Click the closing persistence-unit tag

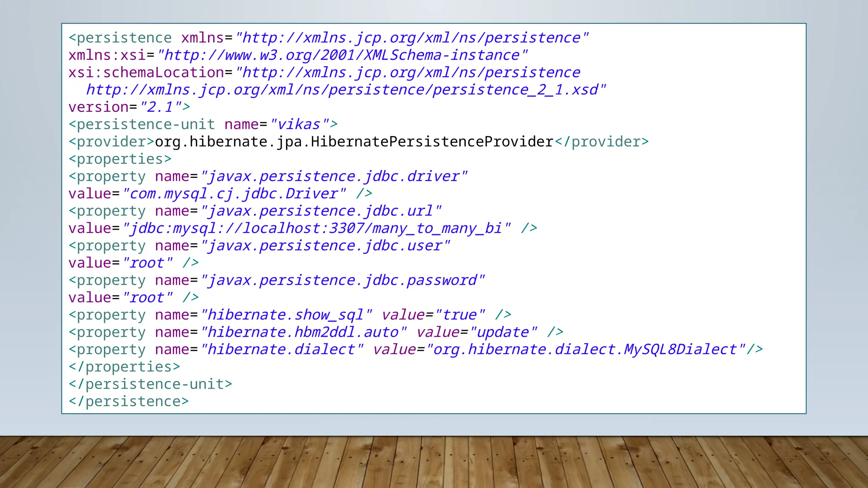[x=150, y=384]
